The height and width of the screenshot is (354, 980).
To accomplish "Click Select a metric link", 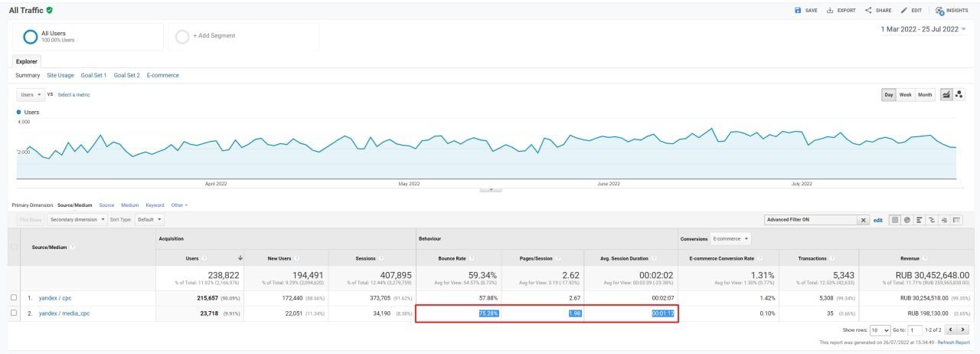I will pyautogui.click(x=73, y=95).
